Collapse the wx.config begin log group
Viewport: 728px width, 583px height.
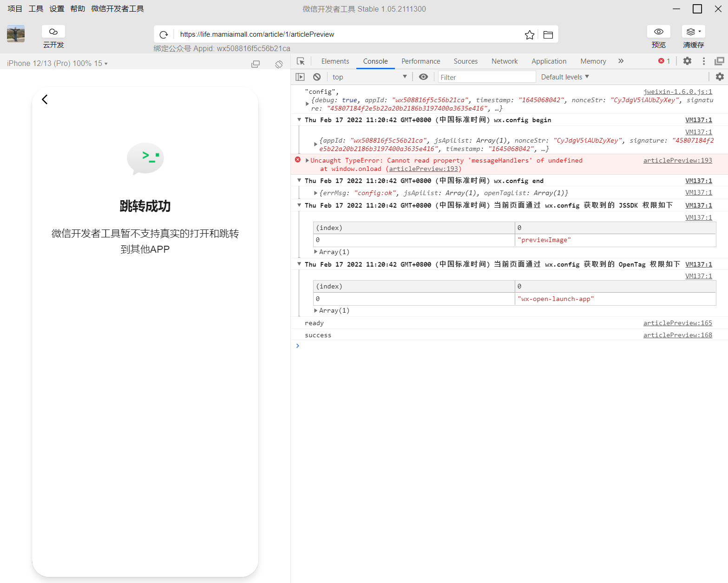click(x=299, y=120)
